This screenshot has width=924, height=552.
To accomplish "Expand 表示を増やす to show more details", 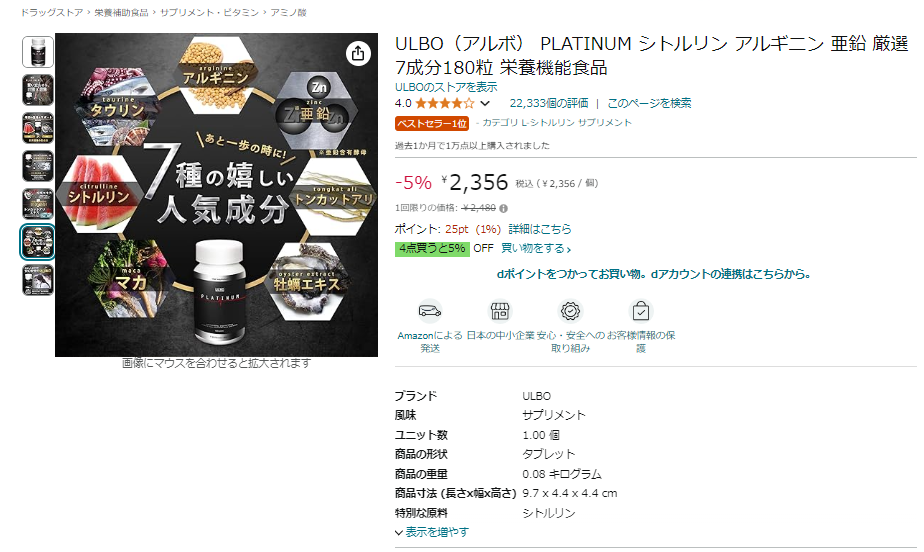I will pos(432,532).
